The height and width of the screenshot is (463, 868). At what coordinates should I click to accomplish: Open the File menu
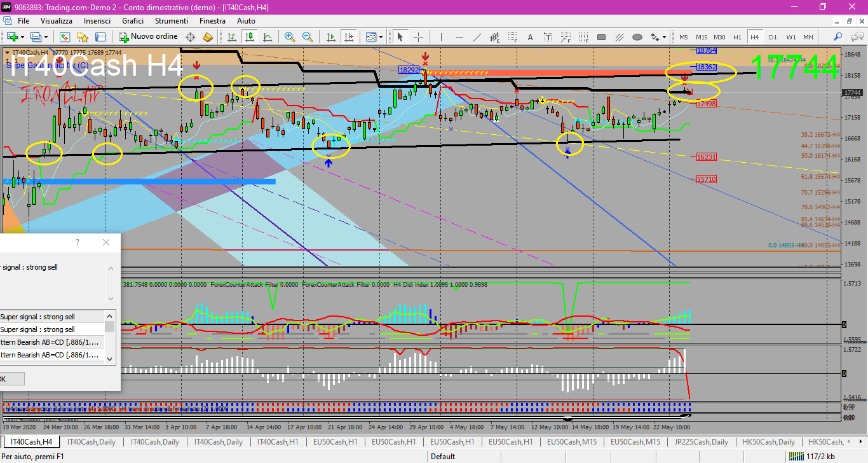(24, 21)
